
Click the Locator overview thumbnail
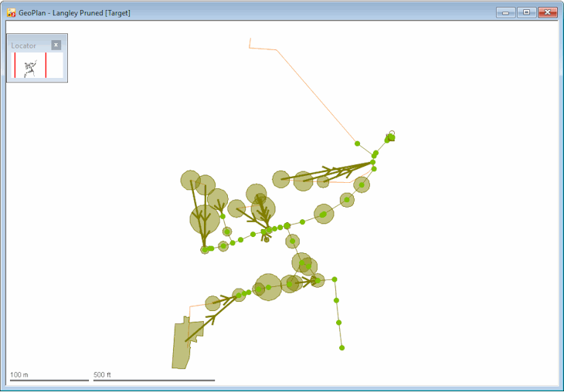coord(37,65)
